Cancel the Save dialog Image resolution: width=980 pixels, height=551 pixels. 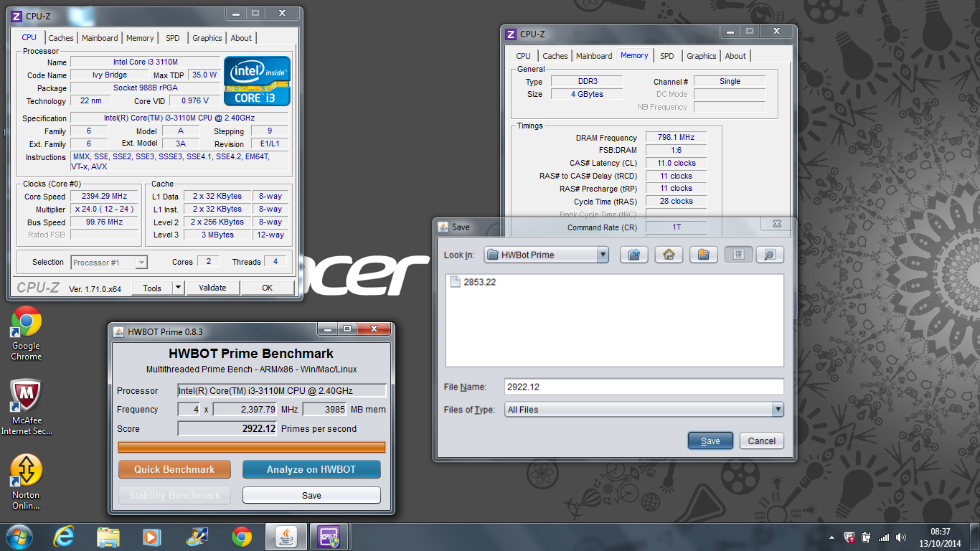click(761, 441)
